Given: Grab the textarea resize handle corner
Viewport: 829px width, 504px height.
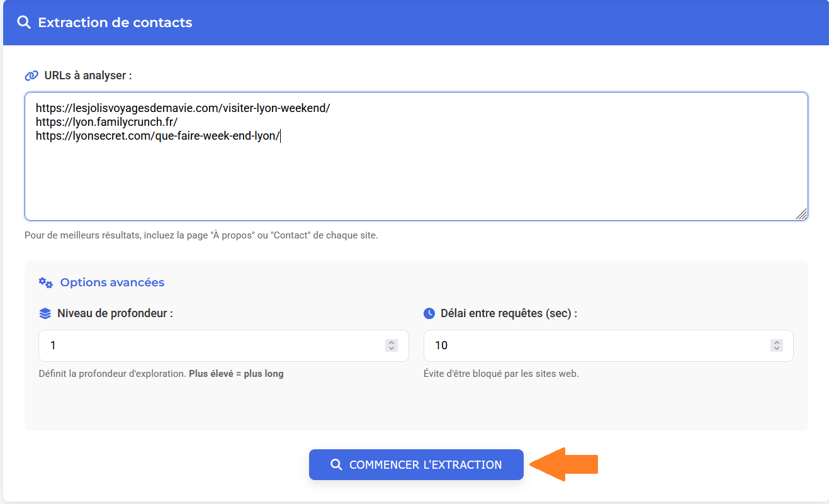Looking at the screenshot, I should [x=801, y=214].
